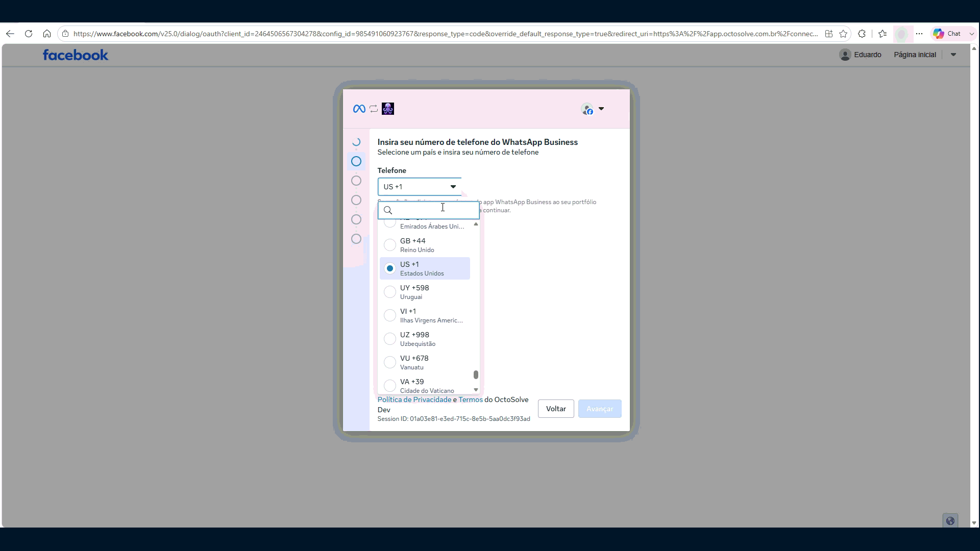
Task: Go back with the browser back arrow
Action: (x=10, y=34)
